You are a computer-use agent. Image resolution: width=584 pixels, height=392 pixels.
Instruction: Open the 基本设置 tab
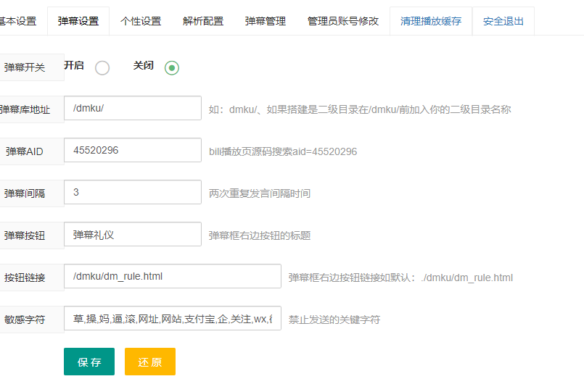(17, 21)
